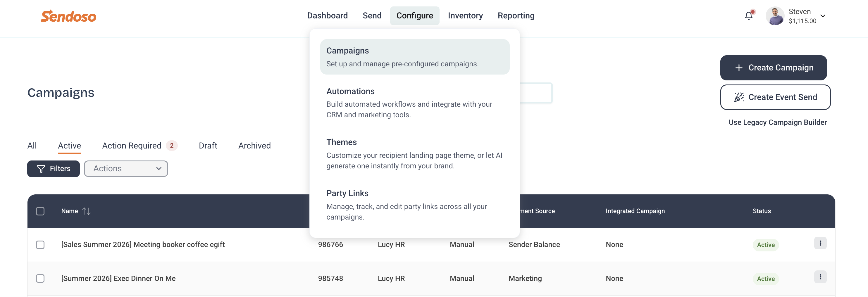Expand the account menu chevron beside Steven

[x=823, y=16]
